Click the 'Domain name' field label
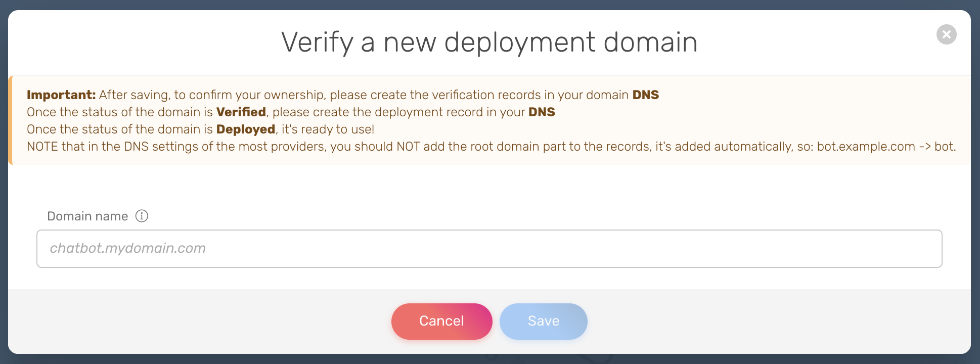Viewport: 980px width, 364px height. tap(87, 216)
